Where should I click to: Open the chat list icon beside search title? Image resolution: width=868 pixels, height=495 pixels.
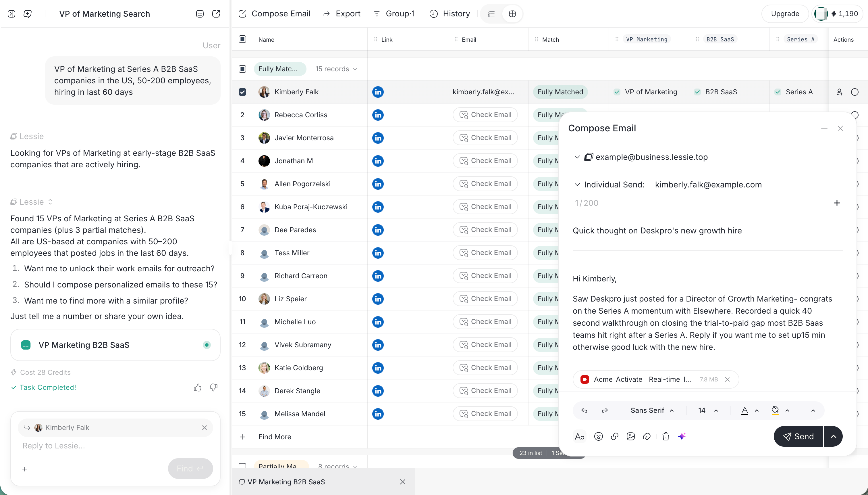pyautogui.click(x=200, y=14)
